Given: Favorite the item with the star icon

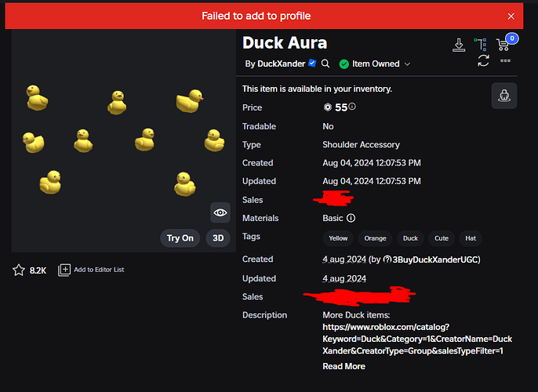Looking at the screenshot, I should (x=19, y=270).
